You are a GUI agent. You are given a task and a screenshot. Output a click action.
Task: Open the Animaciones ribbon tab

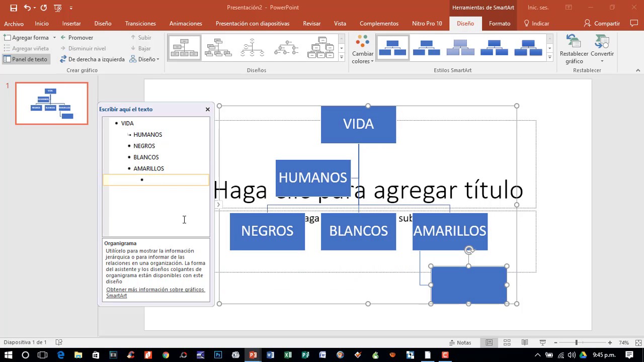[x=186, y=23]
